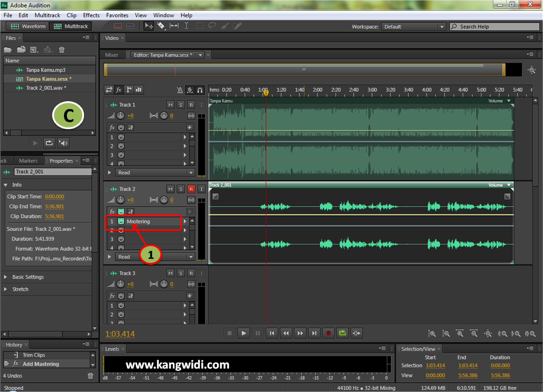Click the Clip End Time value 5:36.901
543x392 pixels.
tap(55, 206)
